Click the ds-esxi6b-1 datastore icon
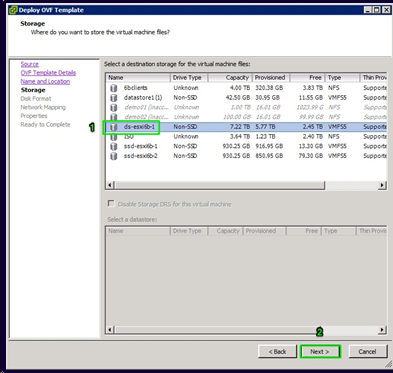The image size is (393, 373). pos(114,127)
